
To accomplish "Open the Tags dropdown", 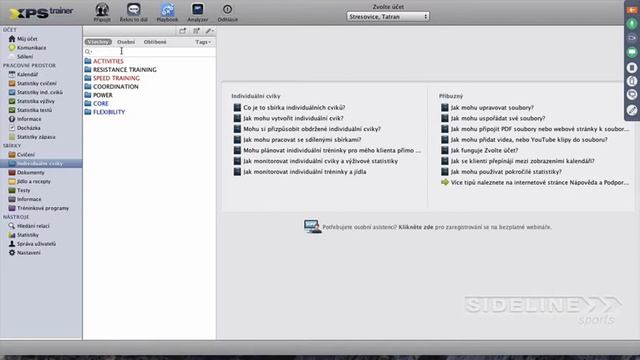I will pos(203,42).
